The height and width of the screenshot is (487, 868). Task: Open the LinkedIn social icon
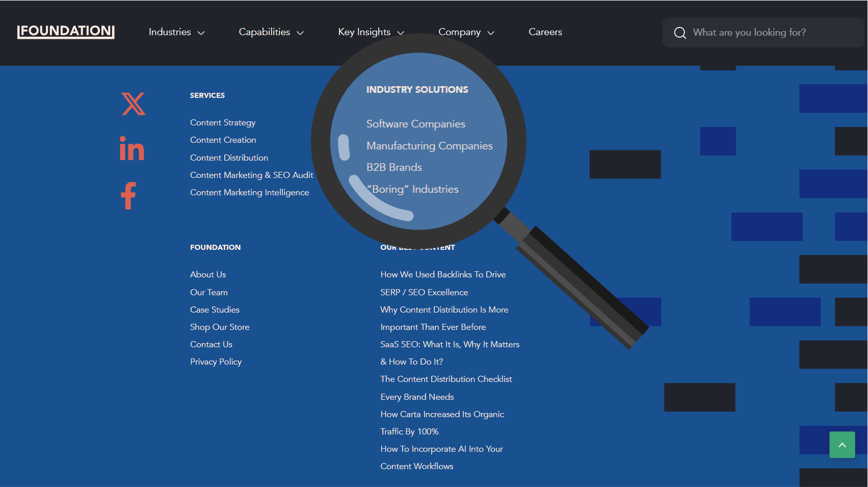point(131,149)
